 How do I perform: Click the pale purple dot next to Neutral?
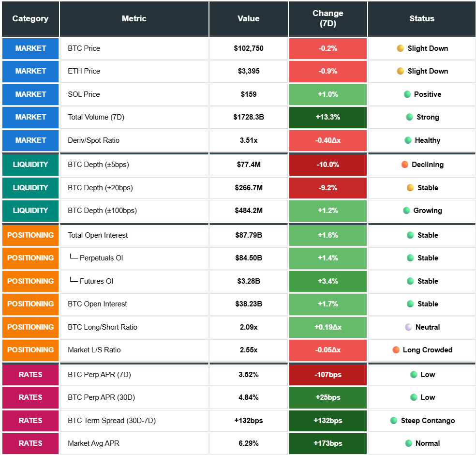tap(409, 327)
